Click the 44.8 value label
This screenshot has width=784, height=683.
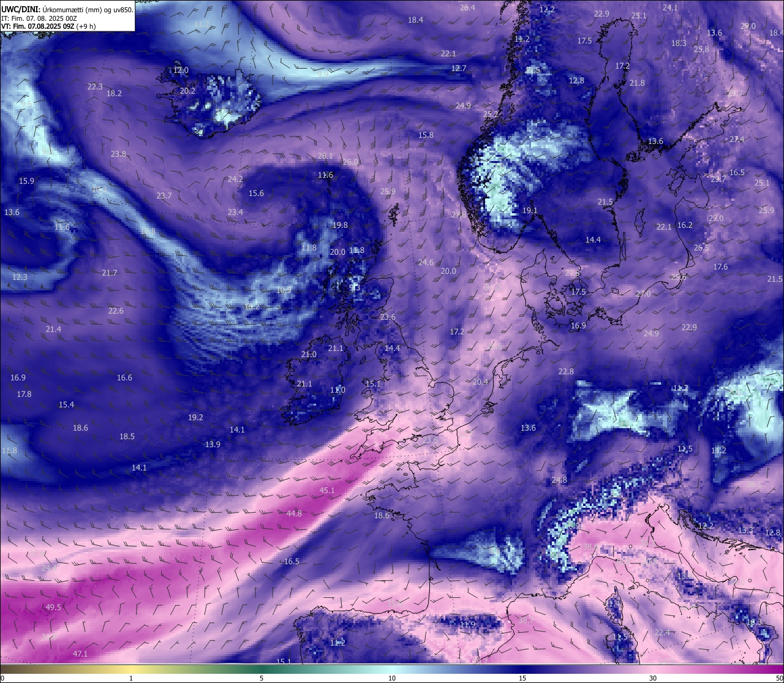point(294,513)
